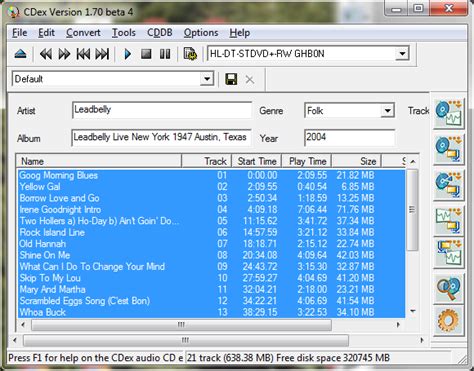Open the Tools menu
The height and width of the screenshot is (371, 474).
click(x=124, y=33)
